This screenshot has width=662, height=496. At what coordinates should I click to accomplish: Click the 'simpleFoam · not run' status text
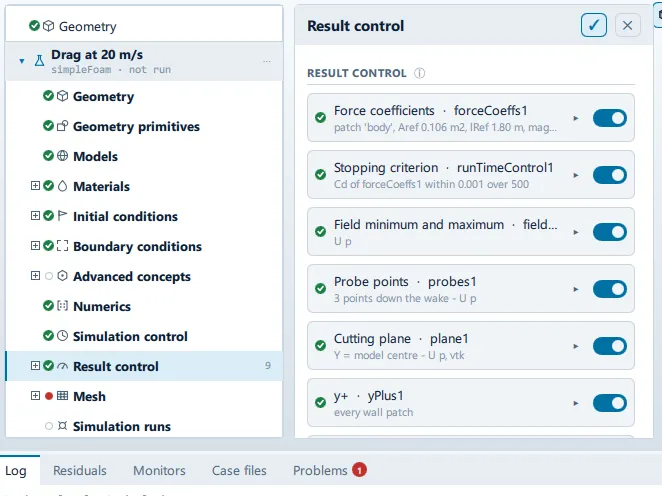click(111, 70)
